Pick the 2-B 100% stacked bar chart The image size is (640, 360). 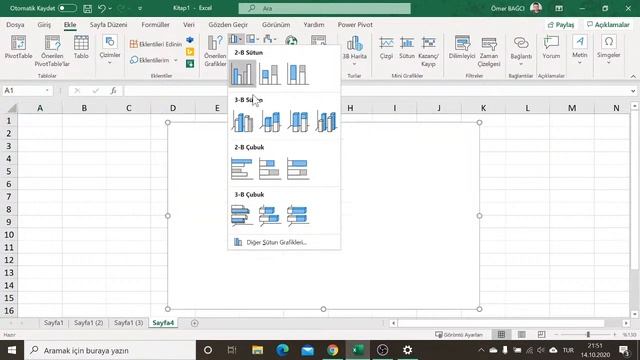(298, 169)
